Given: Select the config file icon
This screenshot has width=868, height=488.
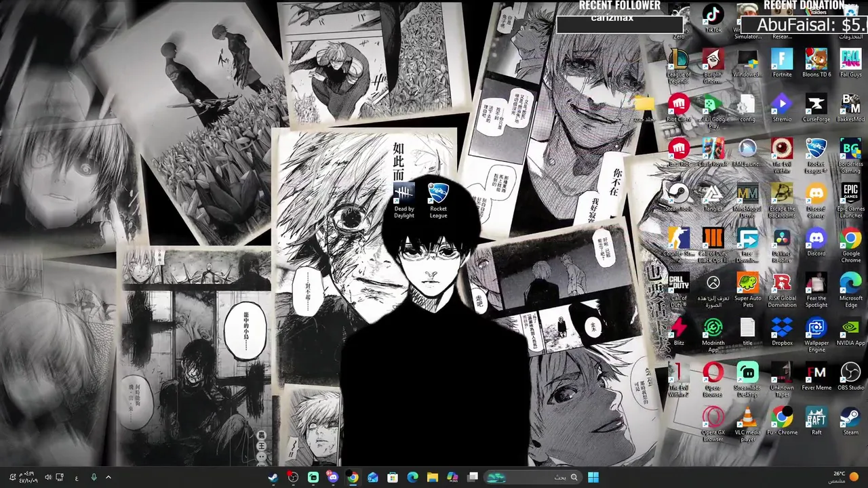Looking at the screenshot, I should (747, 108).
